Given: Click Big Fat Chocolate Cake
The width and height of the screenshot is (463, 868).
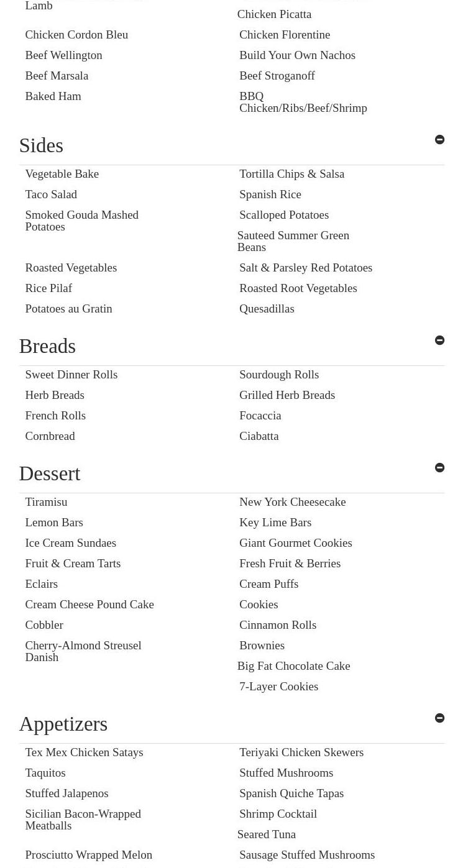Looking at the screenshot, I should point(293,666).
